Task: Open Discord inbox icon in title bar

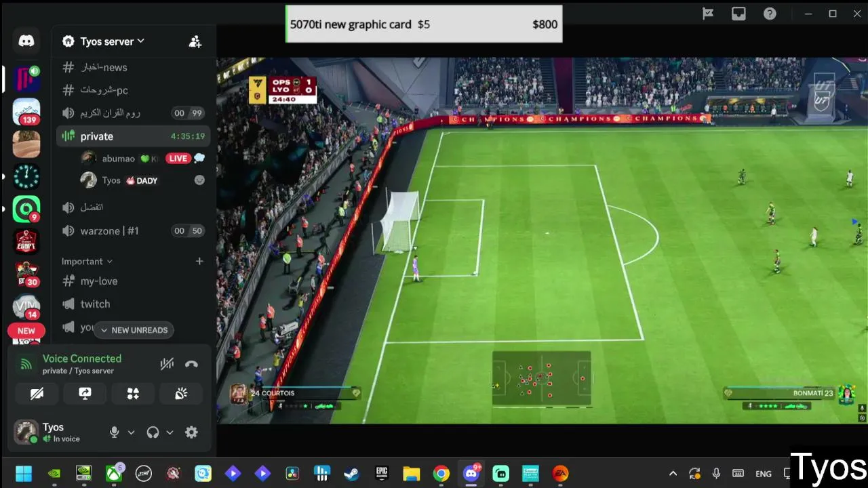Action: pos(738,14)
